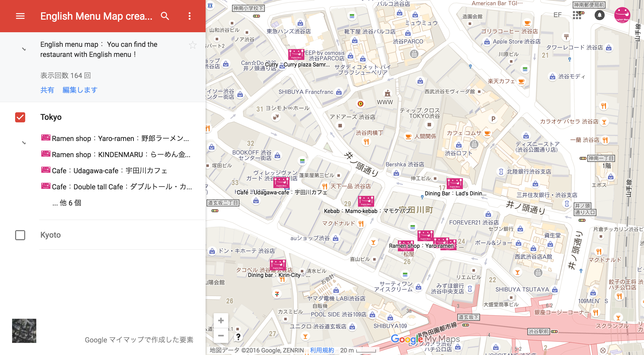
Task: Open the map help question mark
Action: click(x=238, y=337)
